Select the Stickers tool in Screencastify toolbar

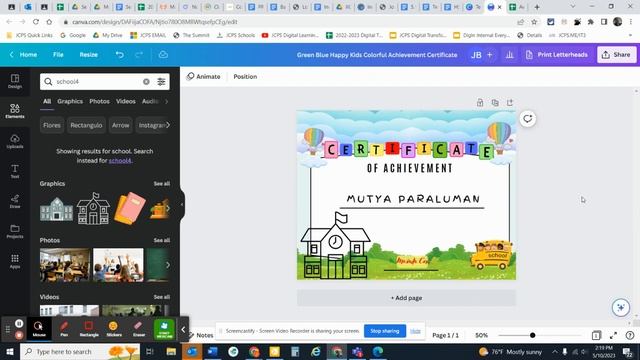pos(114,329)
